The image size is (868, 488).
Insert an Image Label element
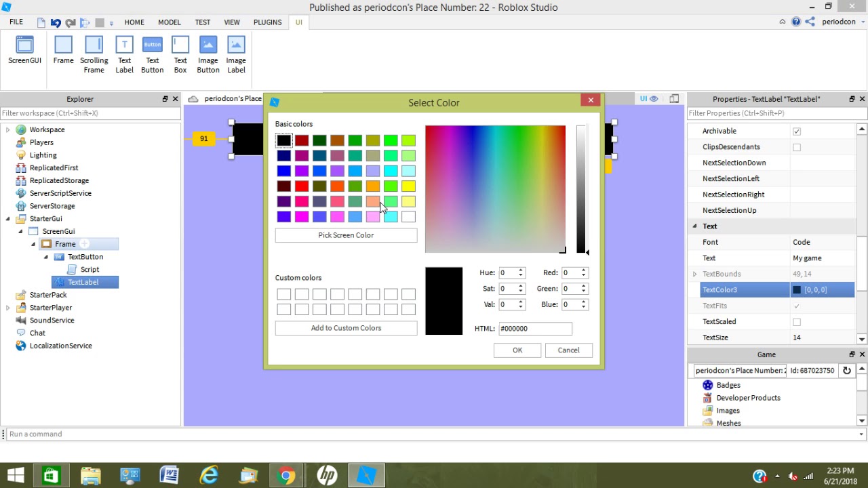[x=236, y=55]
